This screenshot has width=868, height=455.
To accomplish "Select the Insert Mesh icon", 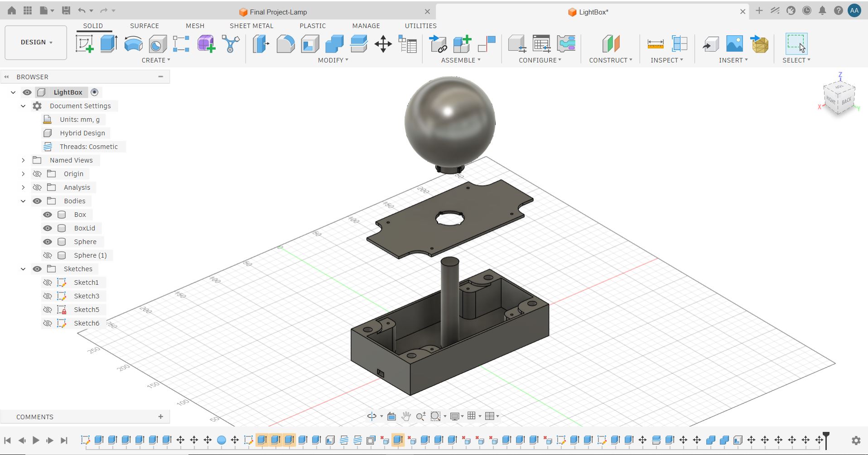I will point(760,44).
